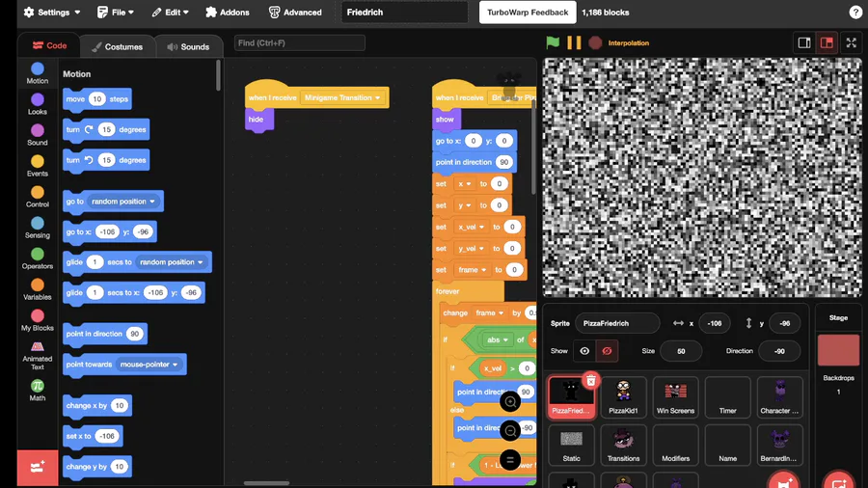
Task: Edit the sprite Direction field
Action: click(x=779, y=351)
